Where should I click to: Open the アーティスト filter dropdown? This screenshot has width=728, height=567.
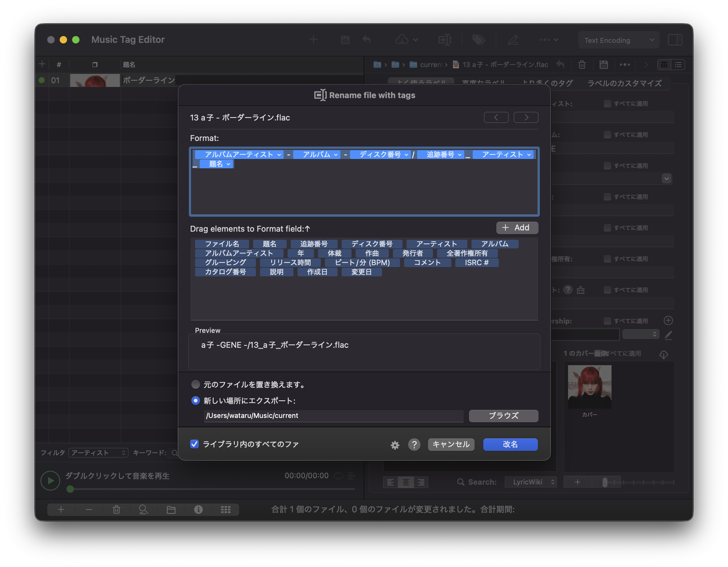(98, 453)
